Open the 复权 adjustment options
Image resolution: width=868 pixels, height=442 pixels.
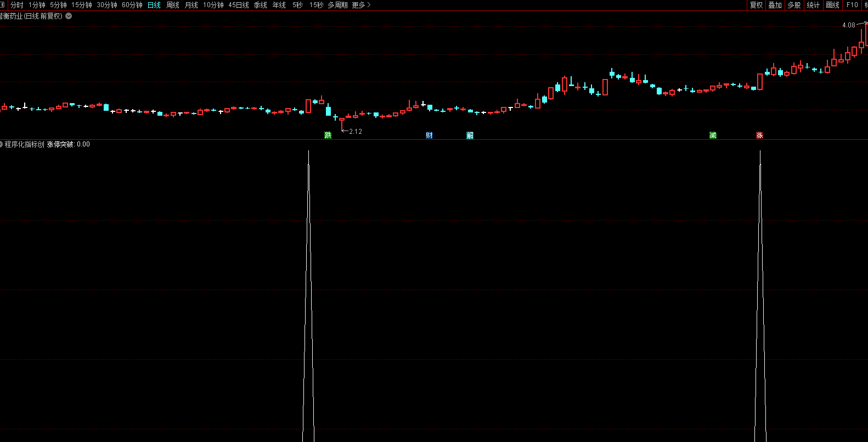pyautogui.click(x=756, y=5)
